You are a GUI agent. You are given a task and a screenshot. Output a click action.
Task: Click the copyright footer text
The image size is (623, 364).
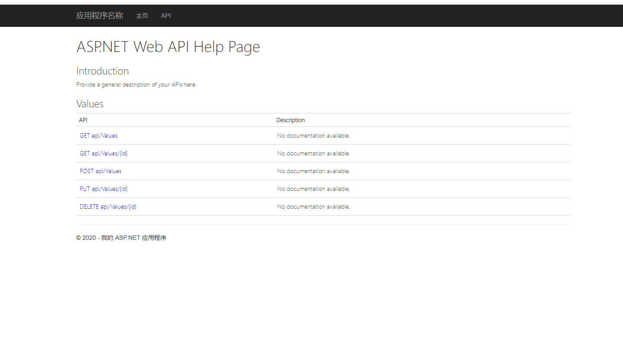coord(121,238)
